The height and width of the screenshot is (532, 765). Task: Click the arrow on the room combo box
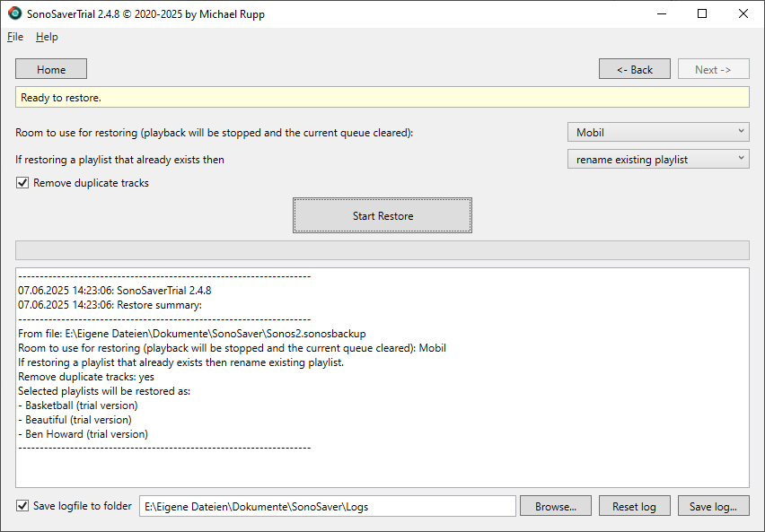(x=742, y=131)
